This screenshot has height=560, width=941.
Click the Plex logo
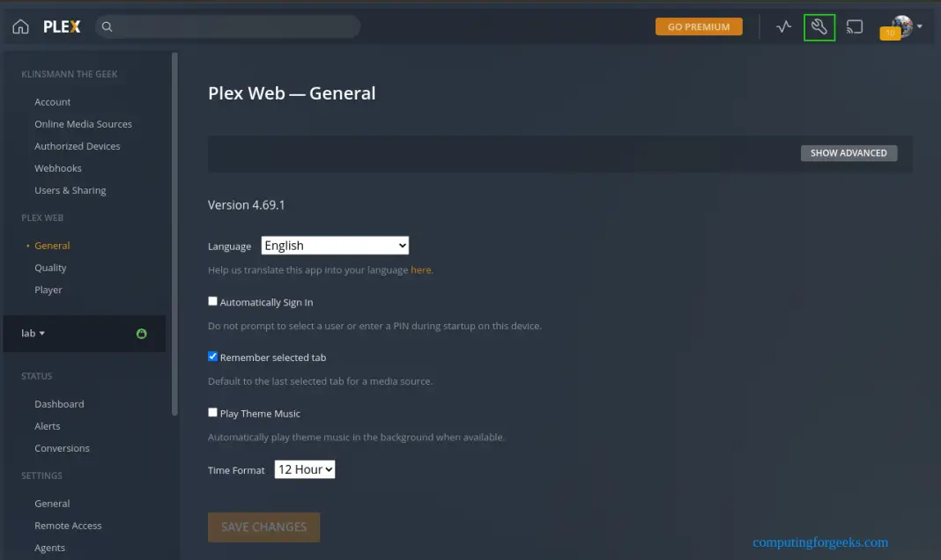point(61,26)
